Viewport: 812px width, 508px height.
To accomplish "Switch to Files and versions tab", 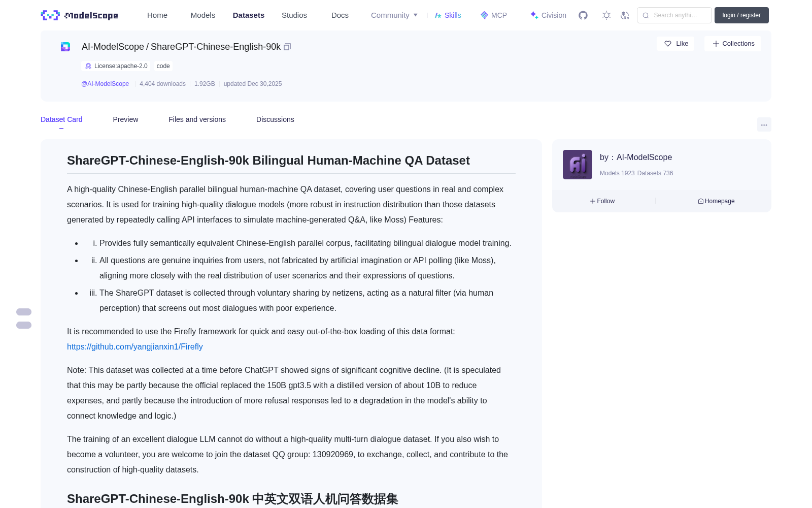I will click(197, 119).
